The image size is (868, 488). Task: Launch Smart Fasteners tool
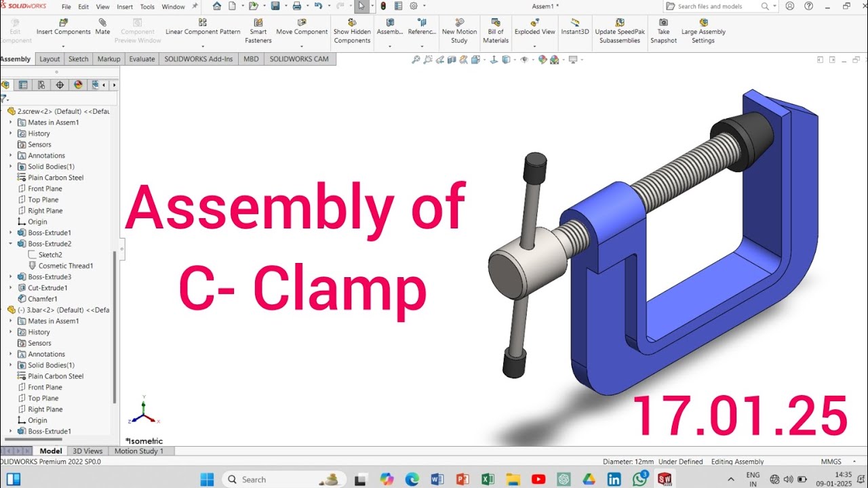pyautogui.click(x=258, y=31)
